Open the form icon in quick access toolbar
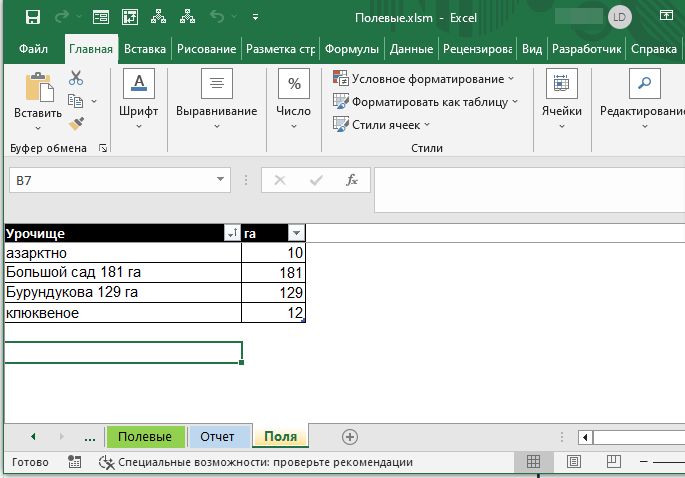Screen dimensions: 685x478 (x=101, y=17)
